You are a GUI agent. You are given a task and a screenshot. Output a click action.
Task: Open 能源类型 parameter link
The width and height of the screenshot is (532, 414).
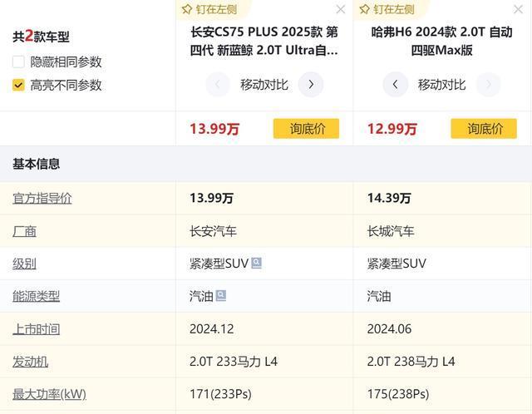pyautogui.click(x=36, y=296)
